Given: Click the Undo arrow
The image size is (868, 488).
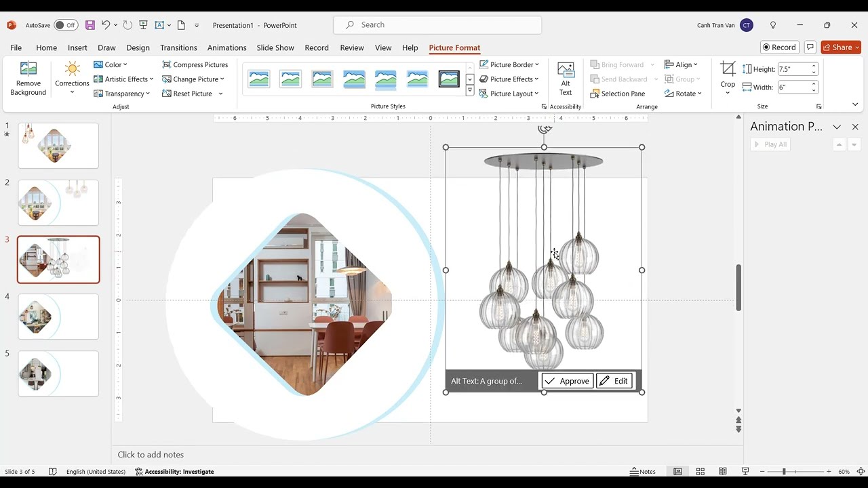Looking at the screenshot, I should tap(106, 25).
